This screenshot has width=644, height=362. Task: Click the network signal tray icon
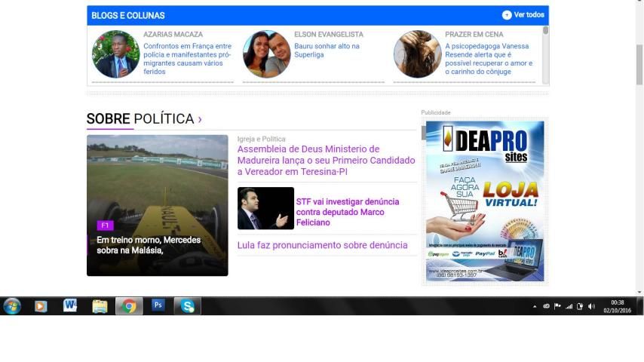click(x=569, y=307)
